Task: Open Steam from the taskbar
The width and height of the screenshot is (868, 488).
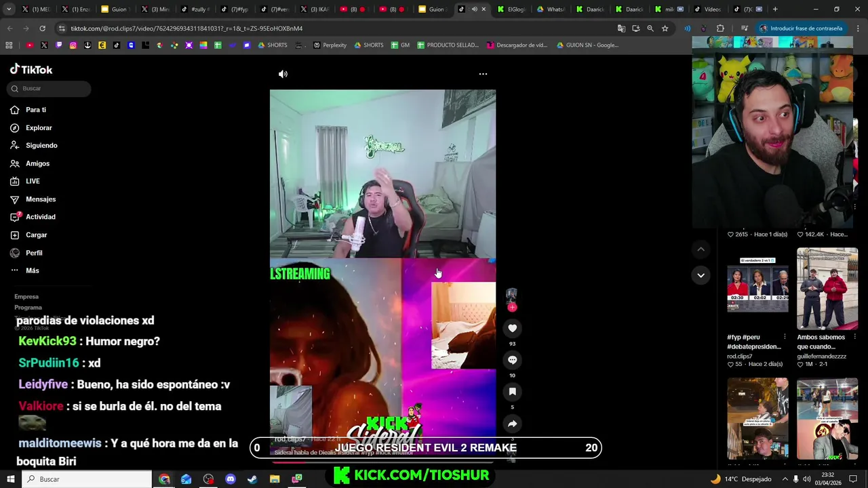Action: click(x=252, y=479)
